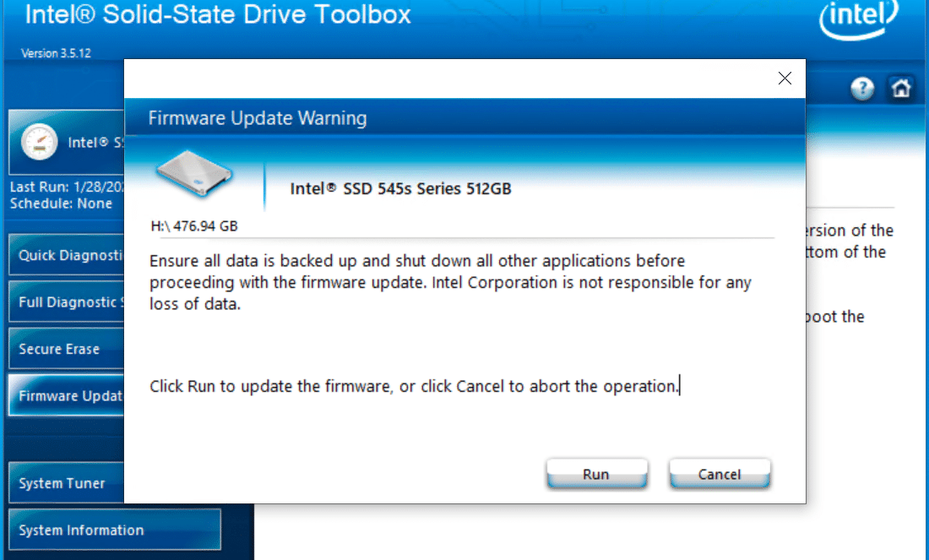Click the Version 3.5.12 label

point(57,53)
